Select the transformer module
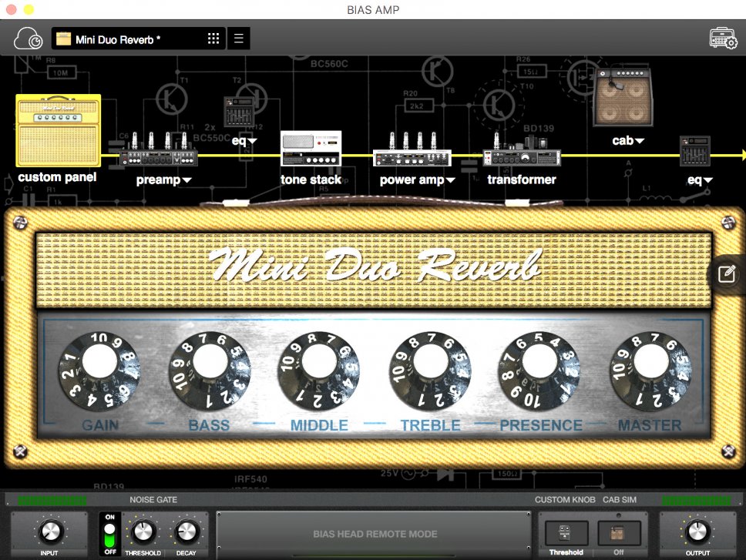Screen dimensions: 746x560 point(522,153)
